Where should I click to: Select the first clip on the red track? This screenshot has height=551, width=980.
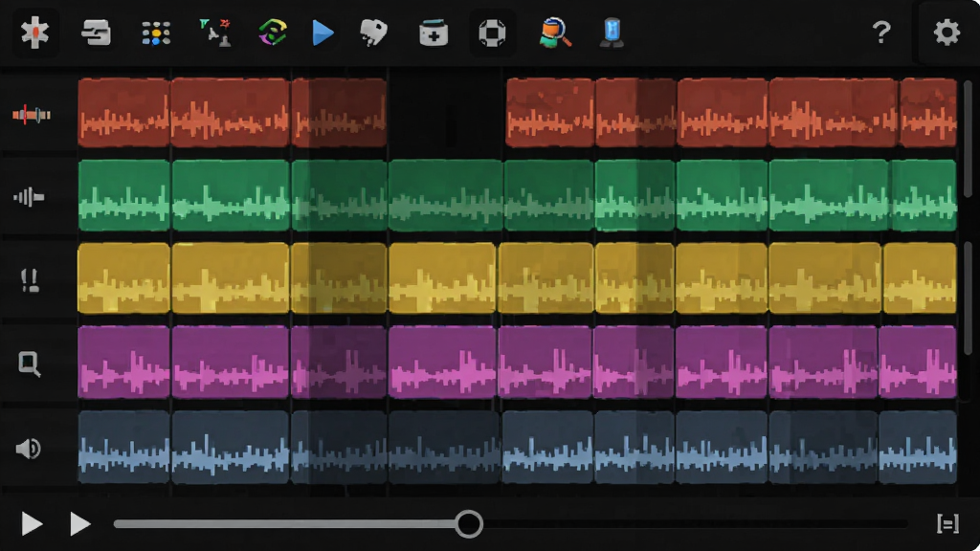click(x=123, y=113)
